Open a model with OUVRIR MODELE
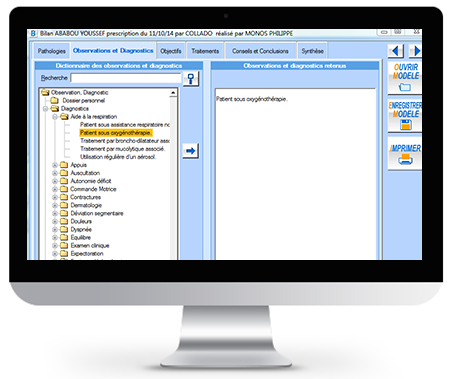Image resolution: width=454 pixels, height=379 pixels. coord(405,77)
